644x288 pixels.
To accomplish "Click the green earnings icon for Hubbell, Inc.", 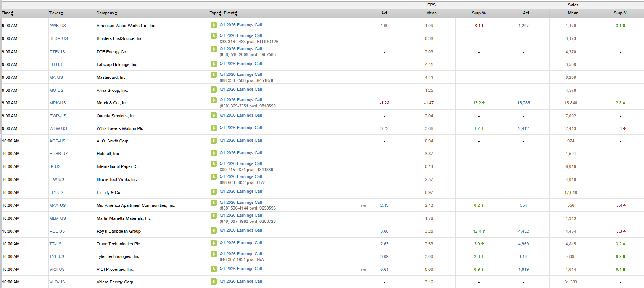I will [214, 153].
